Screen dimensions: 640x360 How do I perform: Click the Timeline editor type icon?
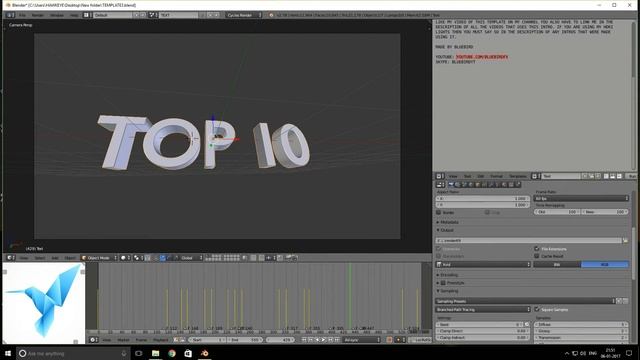point(93,340)
